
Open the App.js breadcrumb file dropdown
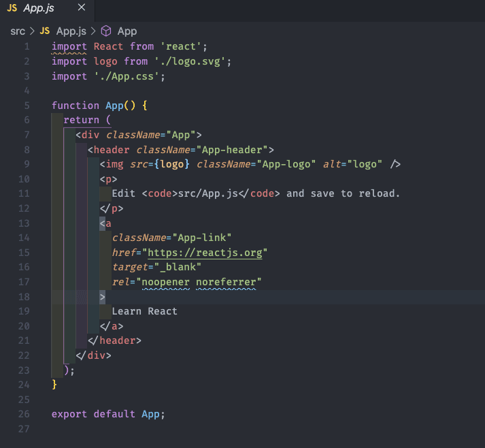click(x=70, y=31)
